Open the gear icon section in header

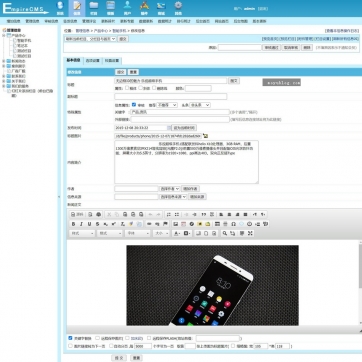pos(178,8)
